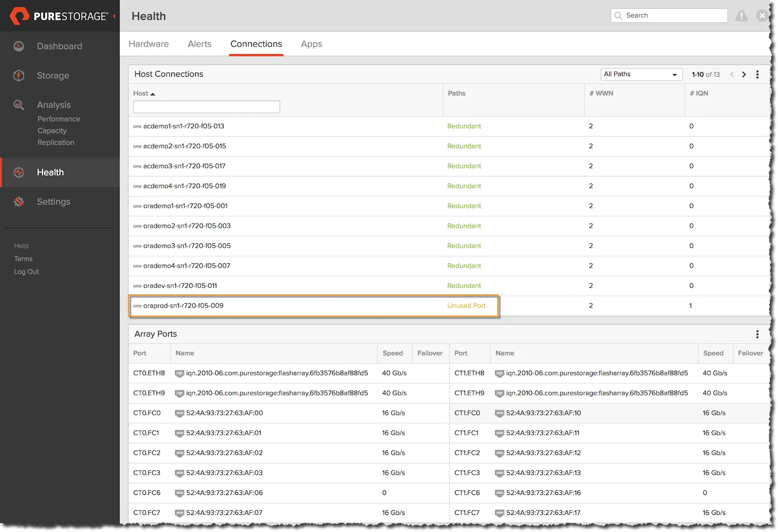
Task: Collapse sidebar with the orange arrow
Action: (114, 16)
